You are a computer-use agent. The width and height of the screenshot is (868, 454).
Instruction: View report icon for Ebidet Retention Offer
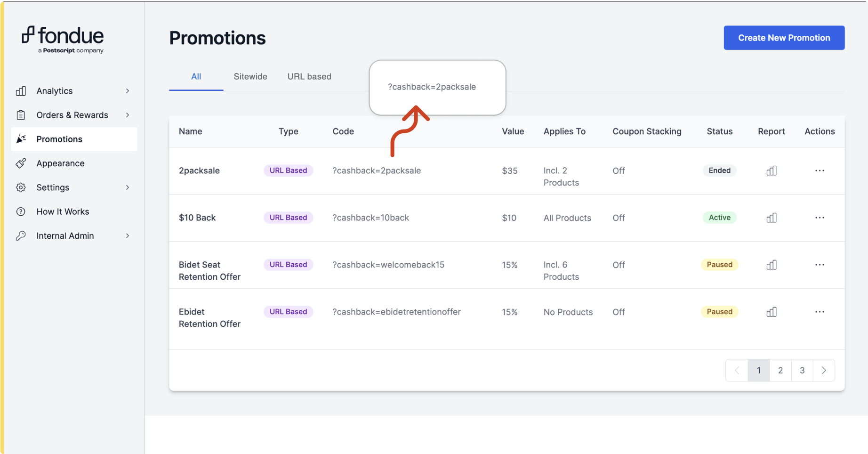click(x=771, y=312)
